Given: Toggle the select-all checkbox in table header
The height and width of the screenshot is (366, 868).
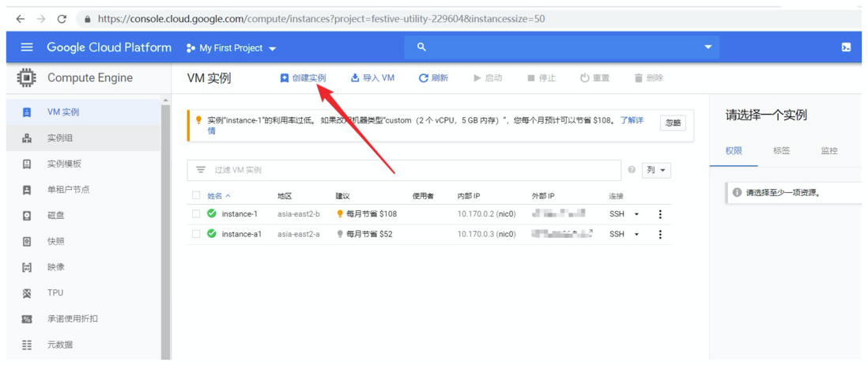Looking at the screenshot, I should pos(196,195).
